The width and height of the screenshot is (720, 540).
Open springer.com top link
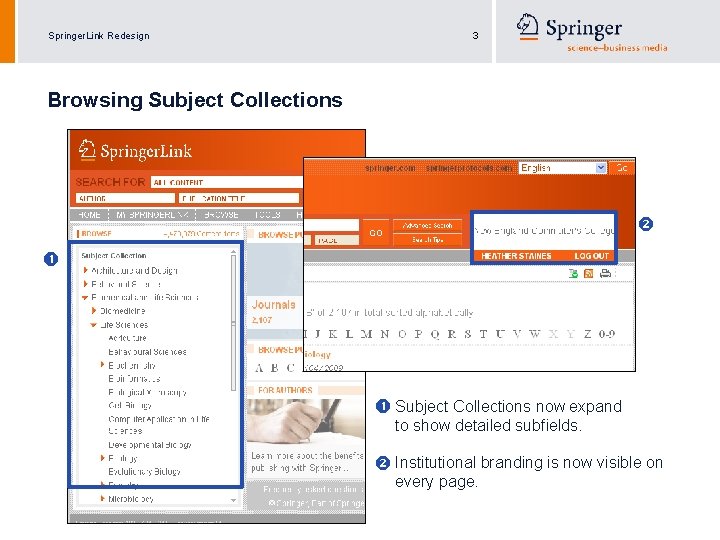(390, 168)
